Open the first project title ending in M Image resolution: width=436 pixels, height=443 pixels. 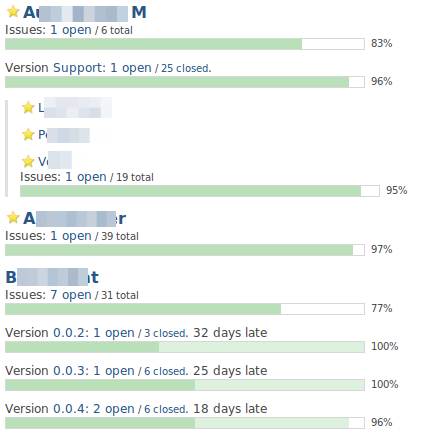(85, 13)
